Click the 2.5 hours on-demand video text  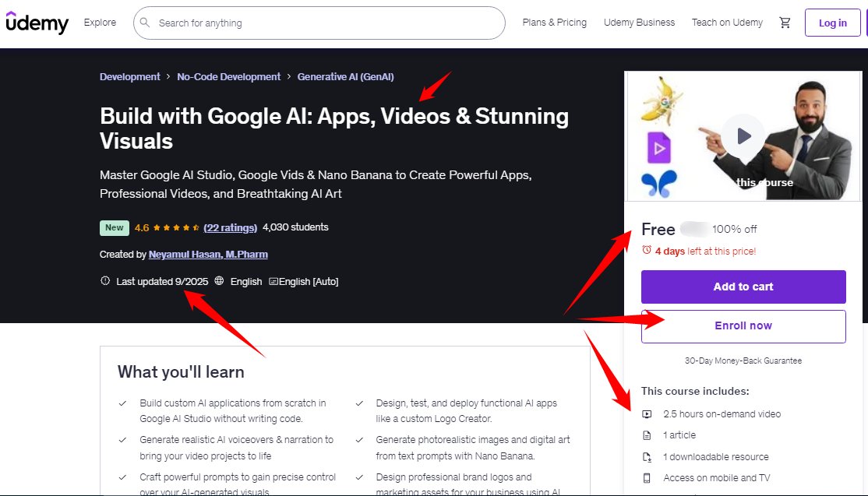pyautogui.click(x=722, y=414)
